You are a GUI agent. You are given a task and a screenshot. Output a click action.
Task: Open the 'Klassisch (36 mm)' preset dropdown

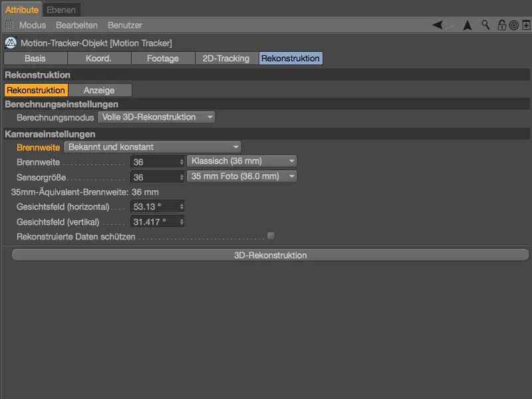(242, 161)
